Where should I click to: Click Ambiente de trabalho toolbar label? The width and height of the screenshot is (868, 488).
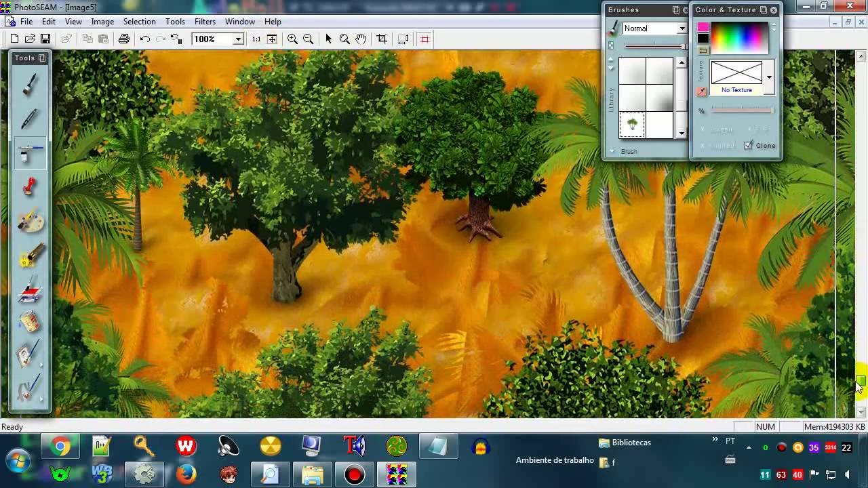click(x=555, y=460)
